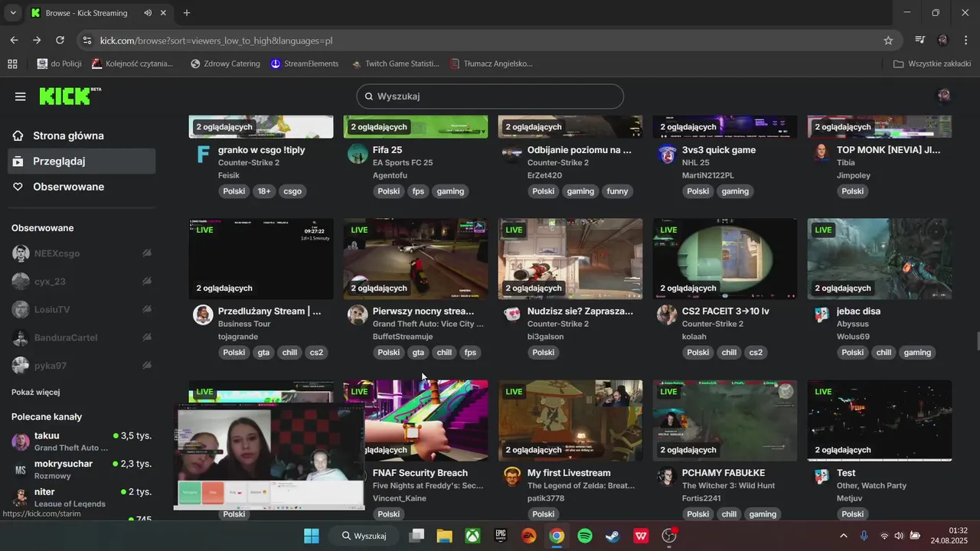Screen dimensions: 980x551
Task: Open PCHAMY FABUŁKE stream title
Action: pos(724,473)
